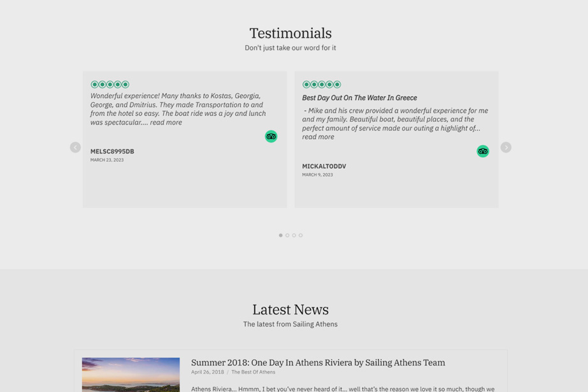
Task: Click read more in Mike's crew review
Action: (318, 137)
